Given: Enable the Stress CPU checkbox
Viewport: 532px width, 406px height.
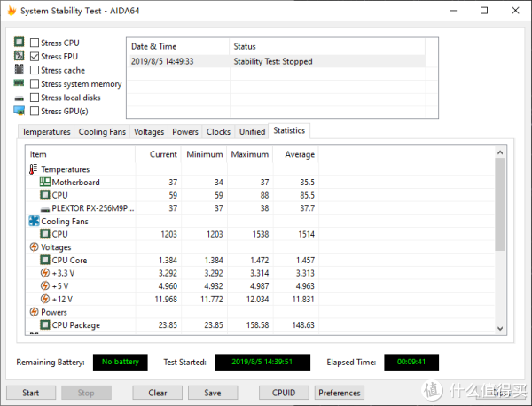Looking at the screenshot, I should pos(35,43).
